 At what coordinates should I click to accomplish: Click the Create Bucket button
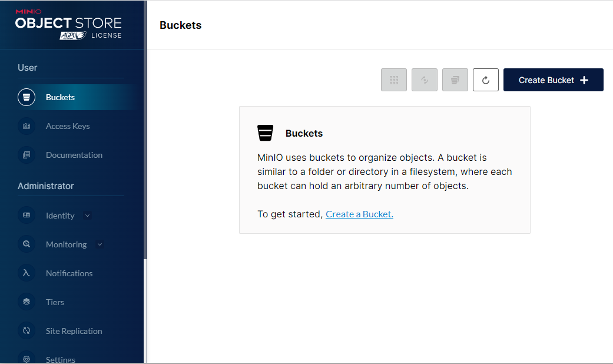pos(553,80)
